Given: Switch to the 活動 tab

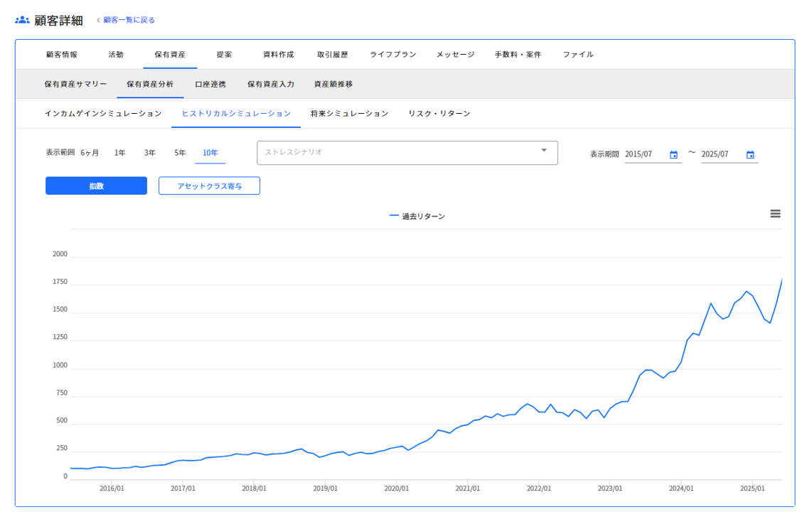Looking at the screenshot, I should [116, 54].
